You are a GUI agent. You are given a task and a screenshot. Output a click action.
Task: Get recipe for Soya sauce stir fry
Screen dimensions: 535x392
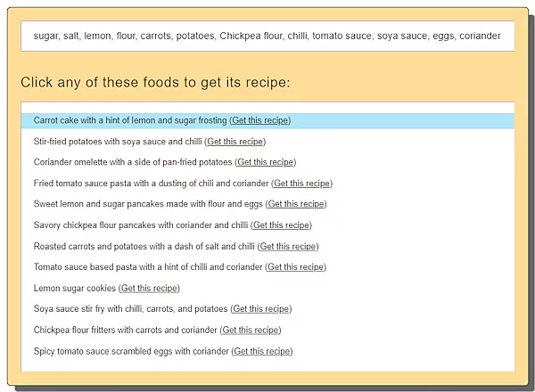click(x=261, y=309)
